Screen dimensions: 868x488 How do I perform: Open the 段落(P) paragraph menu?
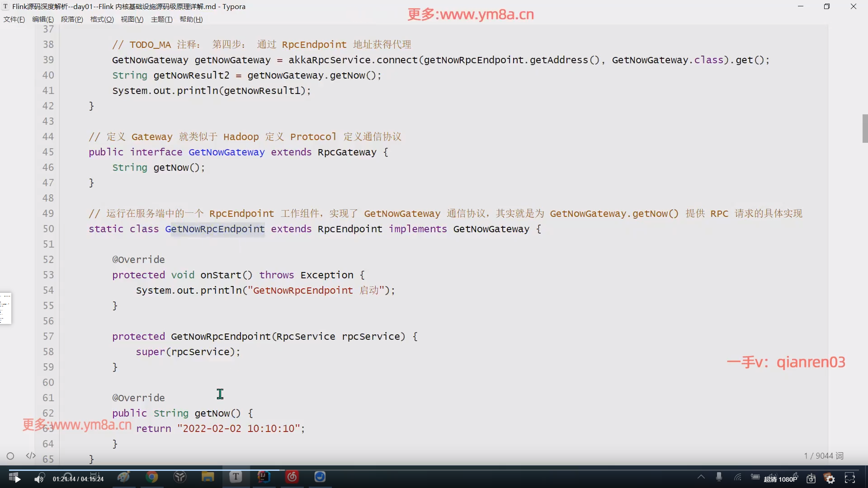click(72, 19)
